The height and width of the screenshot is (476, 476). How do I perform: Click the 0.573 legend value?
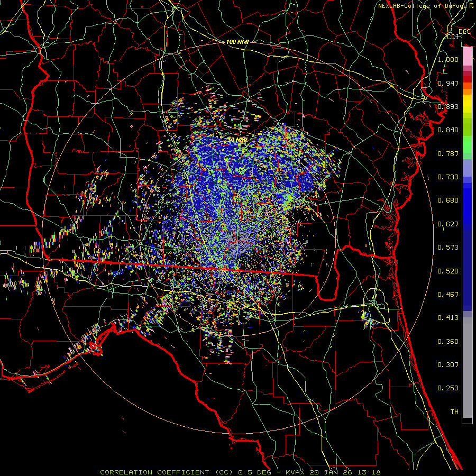click(448, 248)
